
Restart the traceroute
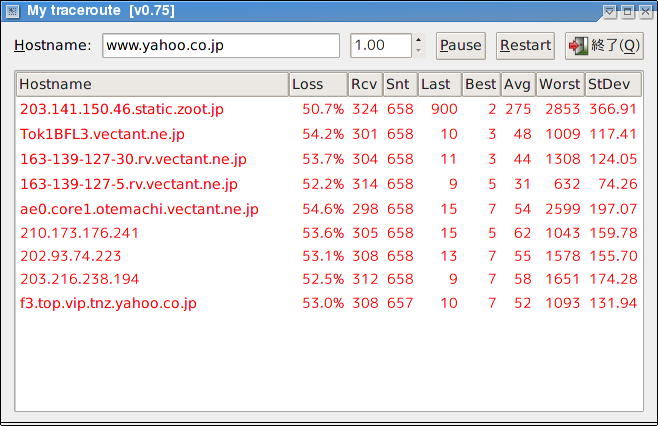point(525,46)
